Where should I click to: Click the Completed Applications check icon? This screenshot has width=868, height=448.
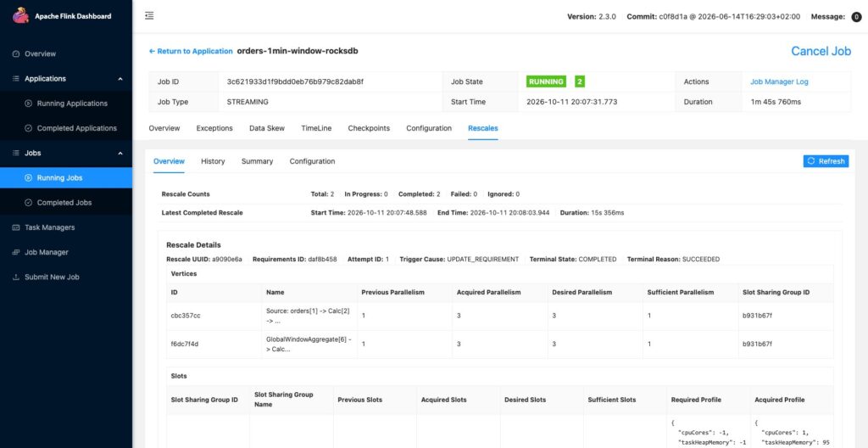pos(29,128)
